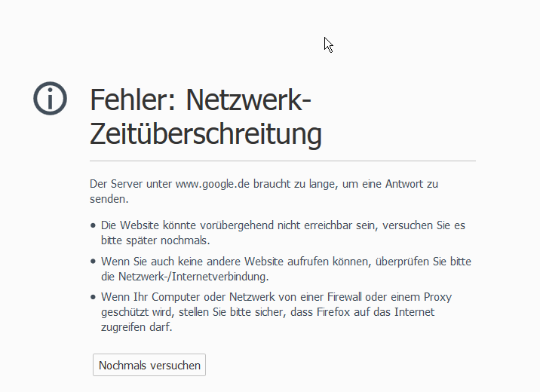Image resolution: width=540 pixels, height=392 pixels.
Task: Click the word "Zeitüberschreitung" in the heading
Action: pos(206,136)
